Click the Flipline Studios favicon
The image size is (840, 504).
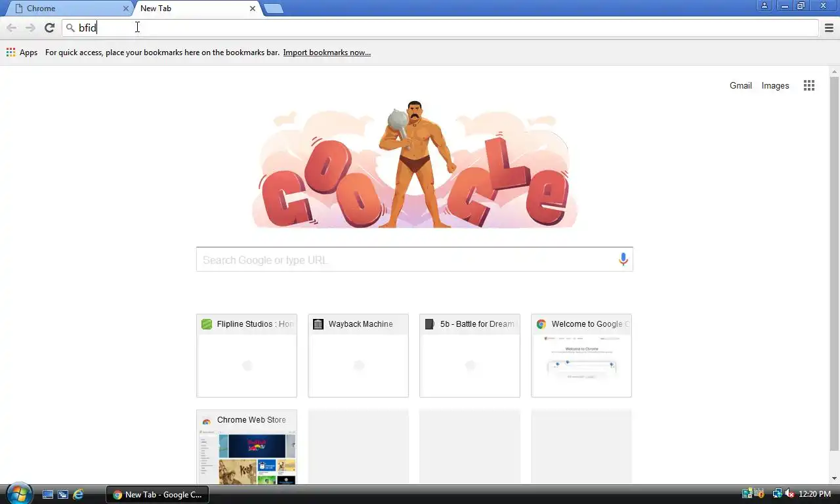pos(207,324)
